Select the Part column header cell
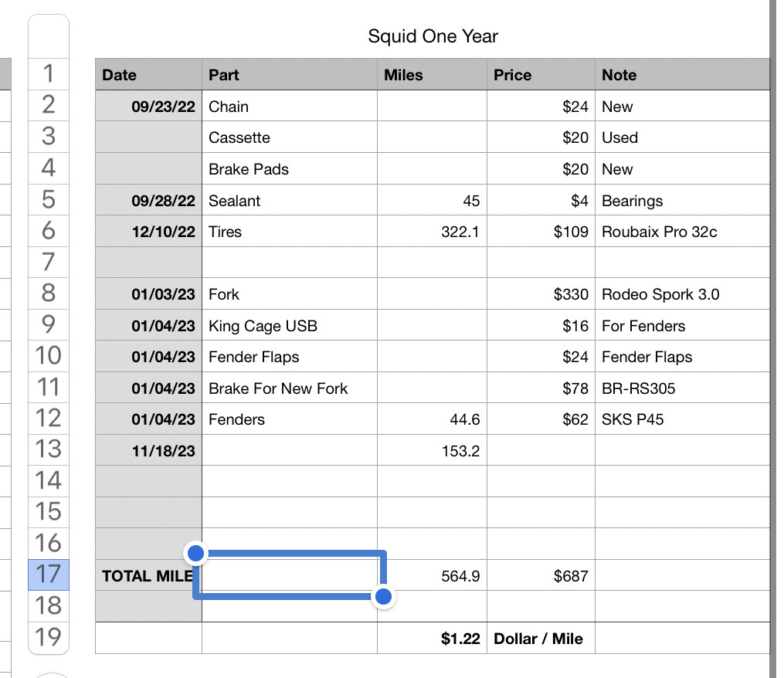784x678 pixels. (290, 75)
